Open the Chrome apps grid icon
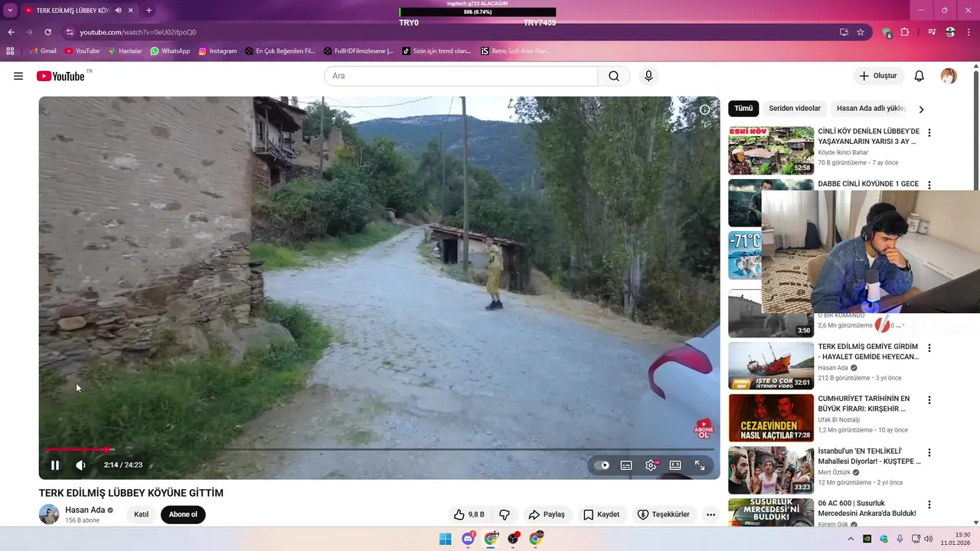The height and width of the screenshot is (551, 980). 10,51
